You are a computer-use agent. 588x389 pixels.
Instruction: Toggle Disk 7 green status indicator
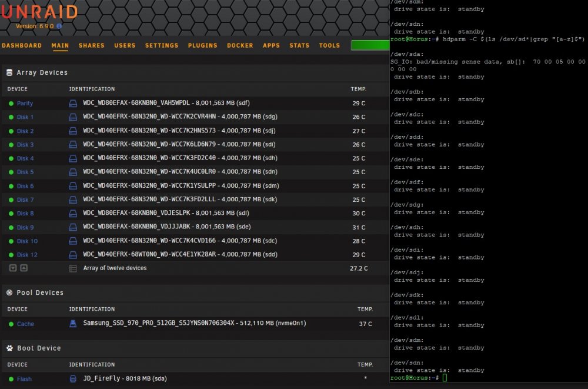point(11,200)
